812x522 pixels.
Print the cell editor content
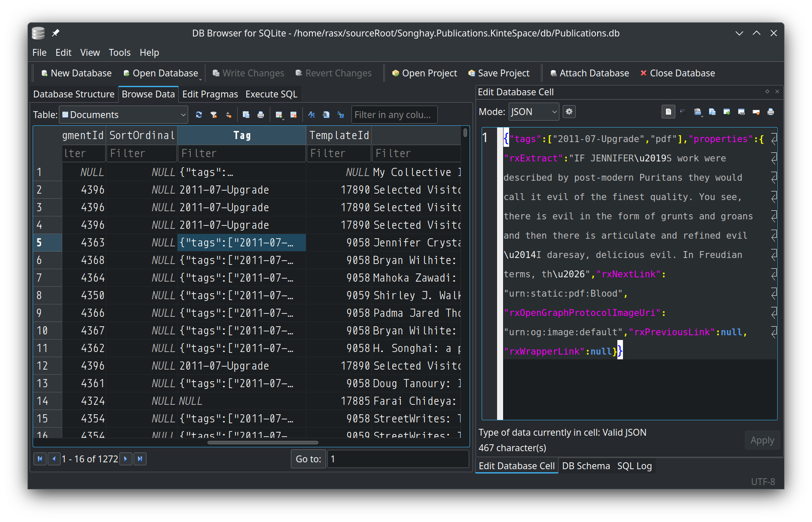771,112
